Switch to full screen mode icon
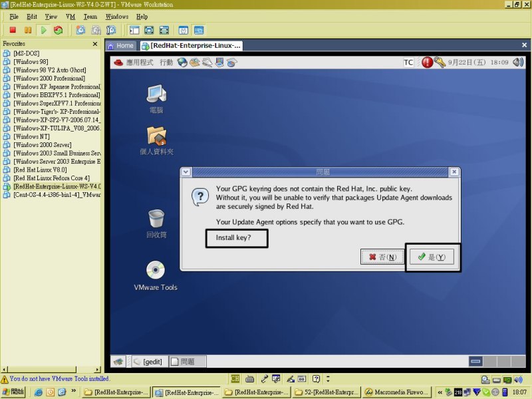This screenshot has height=399, width=532. coord(149,30)
